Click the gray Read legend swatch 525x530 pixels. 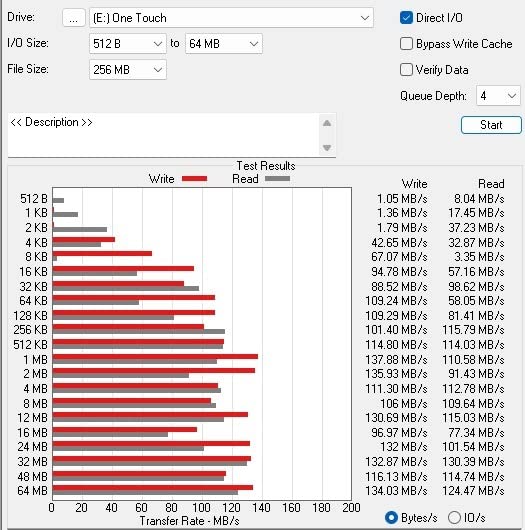point(277,178)
